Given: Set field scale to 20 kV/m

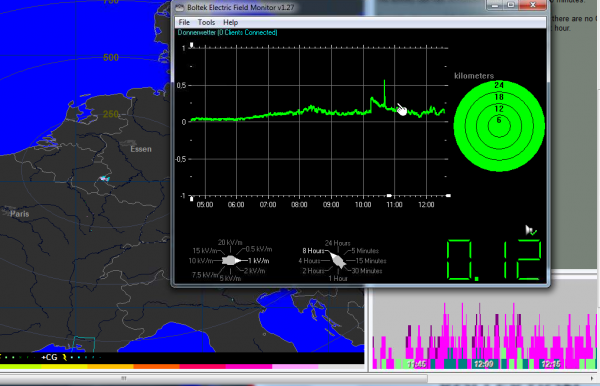Looking at the screenshot, I should [x=230, y=243].
